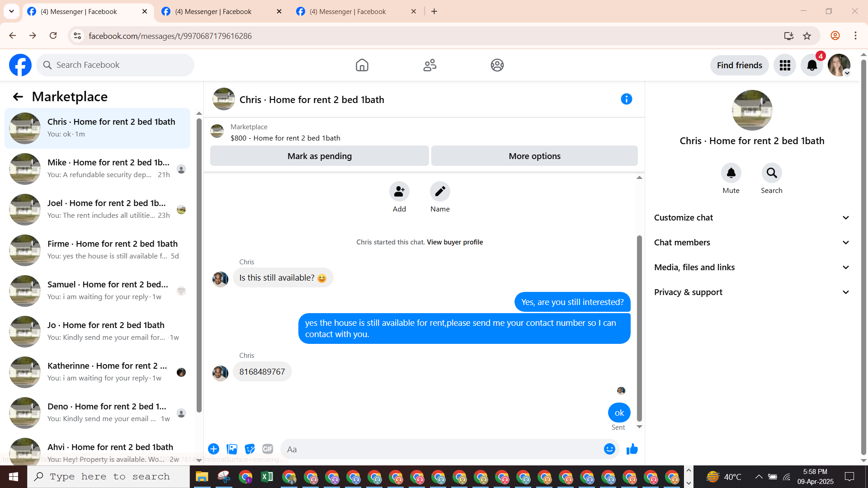
Task: Open Firme Home for rent conversation
Action: coord(97,250)
